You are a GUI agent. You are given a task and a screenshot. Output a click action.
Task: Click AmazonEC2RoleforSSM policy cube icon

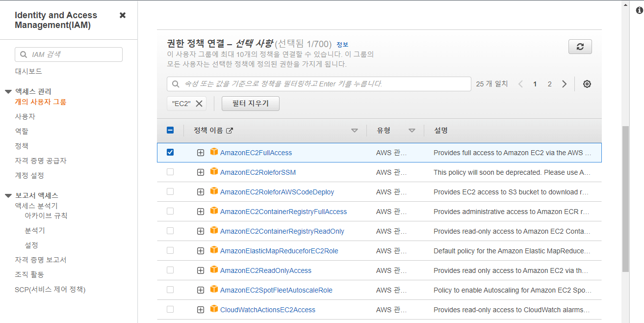[214, 171]
